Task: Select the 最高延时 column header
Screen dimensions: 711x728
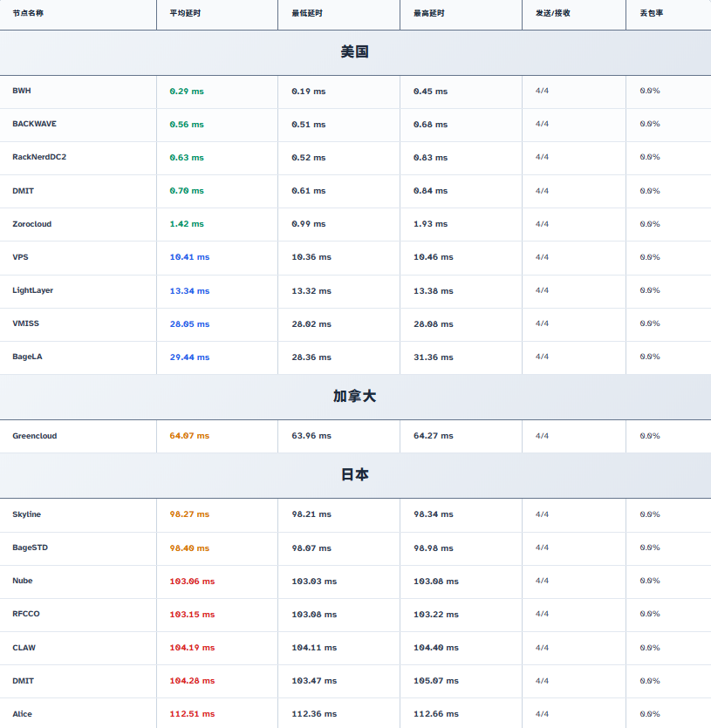Action: pyautogui.click(x=428, y=14)
